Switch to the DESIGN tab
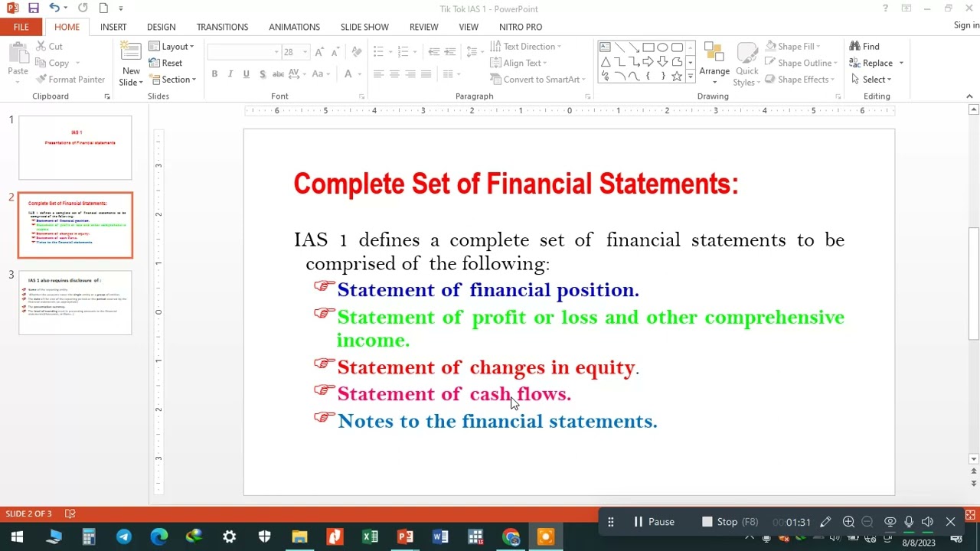980x551 pixels. [x=161, y=27]
